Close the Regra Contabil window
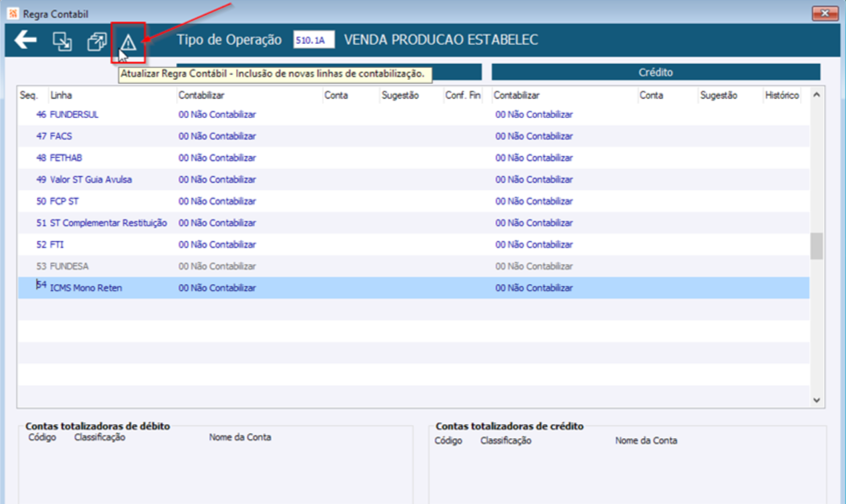The height and width of the screenshot is (504, 846). click(825, 13)
